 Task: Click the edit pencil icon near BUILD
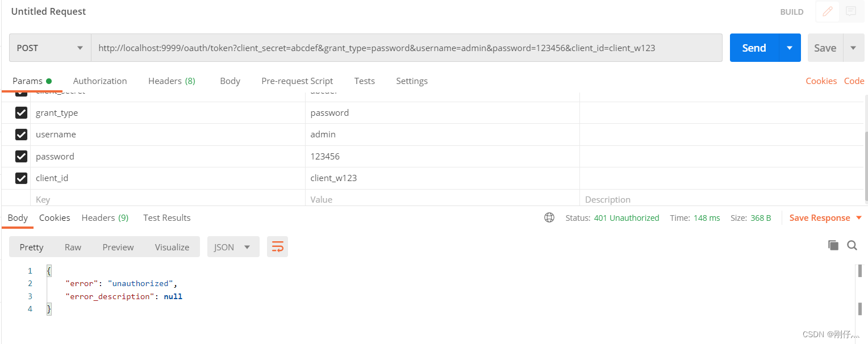[x=828, y=11]
